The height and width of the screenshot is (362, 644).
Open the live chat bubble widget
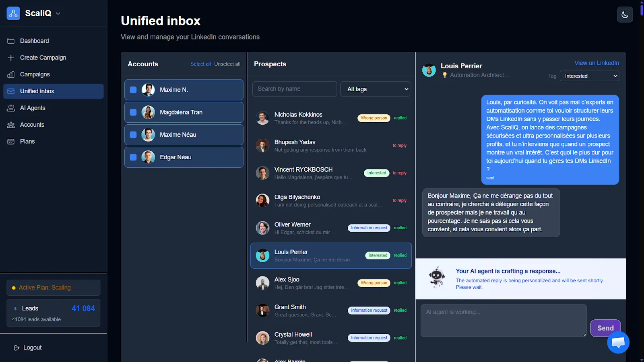(618, 342)
